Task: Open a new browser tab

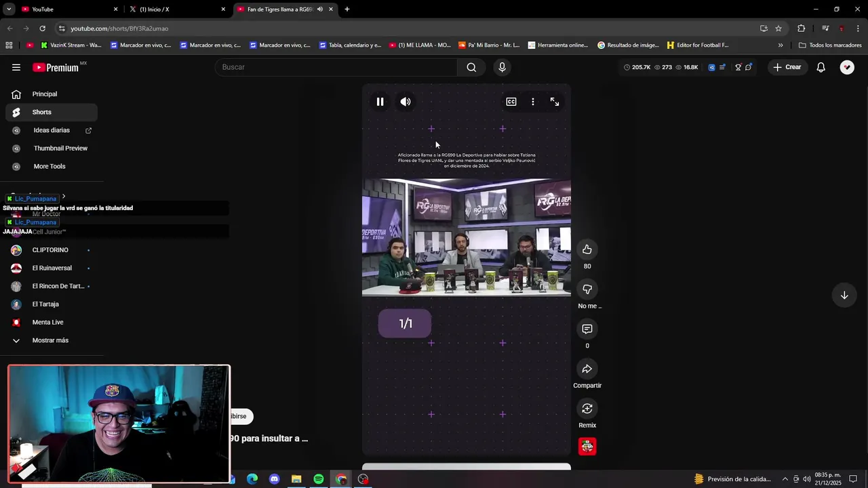Action: [x=347, y=9]
